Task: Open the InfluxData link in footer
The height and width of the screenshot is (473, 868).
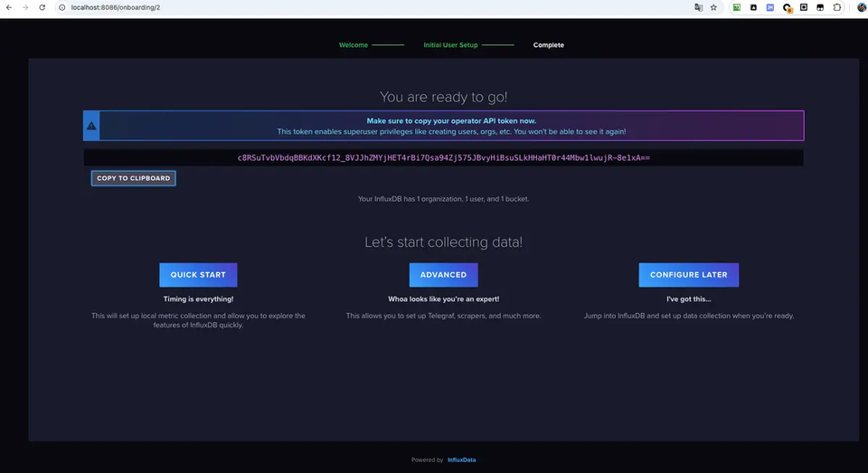Action: [462, 459]
